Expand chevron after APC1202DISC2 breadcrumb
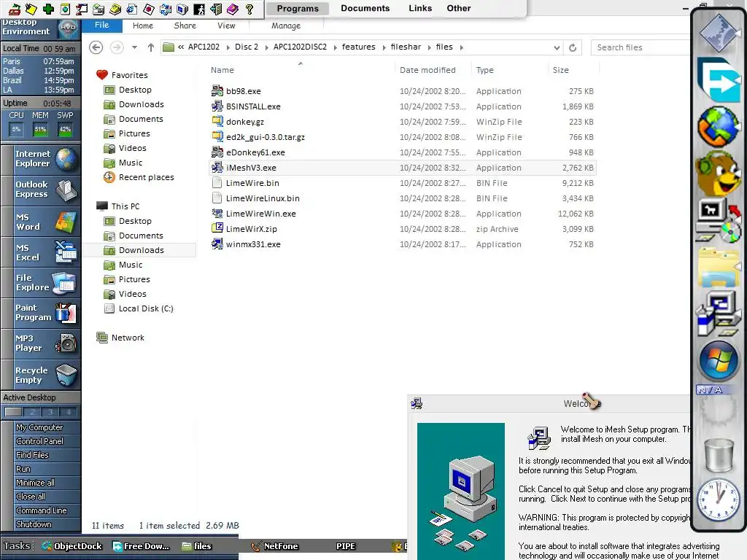This screenshot has height=560, width=747. click(335, 47)
